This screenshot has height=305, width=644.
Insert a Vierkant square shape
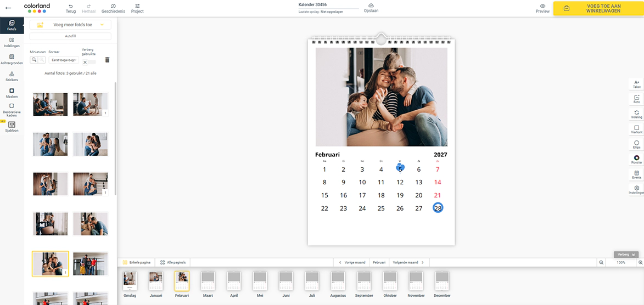636,129
